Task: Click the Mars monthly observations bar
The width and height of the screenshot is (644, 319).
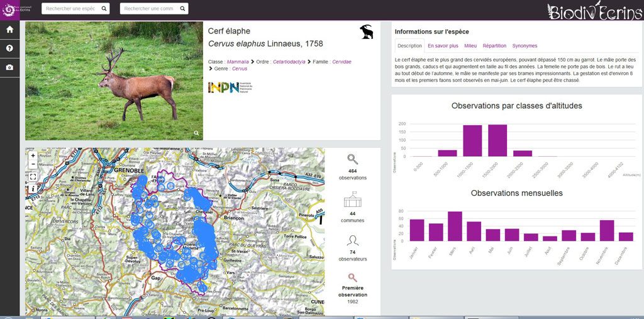Action: coord(455,226)
